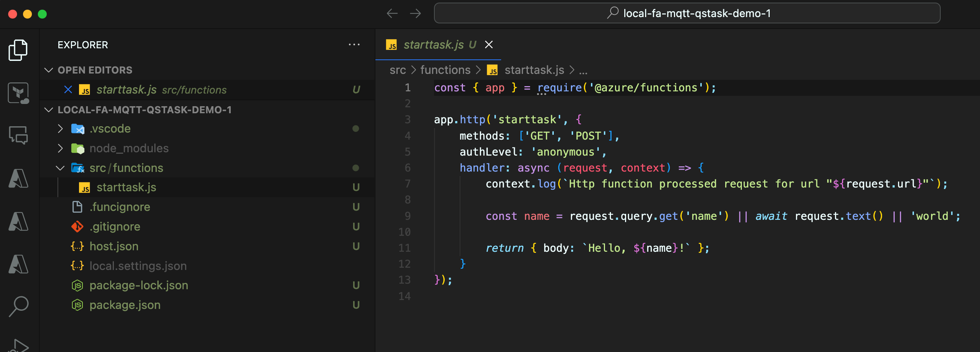
Task: Click the 'return' keyword on line 11
Action: [504, 248]
